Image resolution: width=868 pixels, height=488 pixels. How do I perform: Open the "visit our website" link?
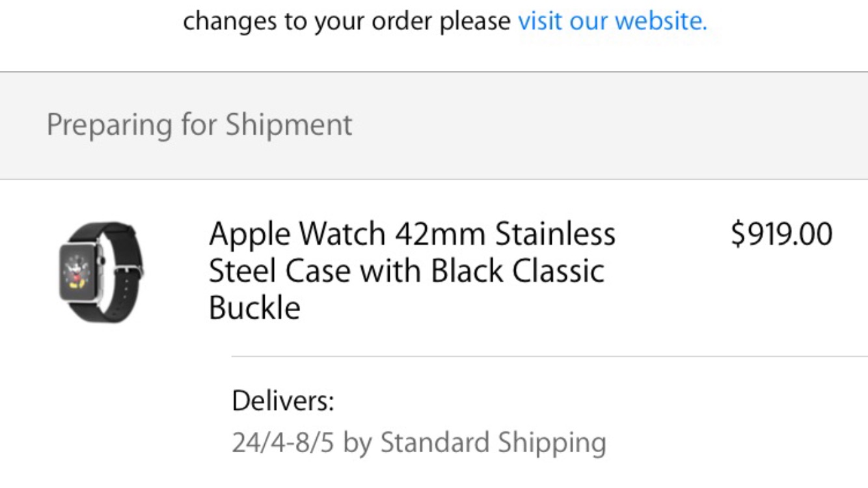pyautogui.click(x=612, y=21)
